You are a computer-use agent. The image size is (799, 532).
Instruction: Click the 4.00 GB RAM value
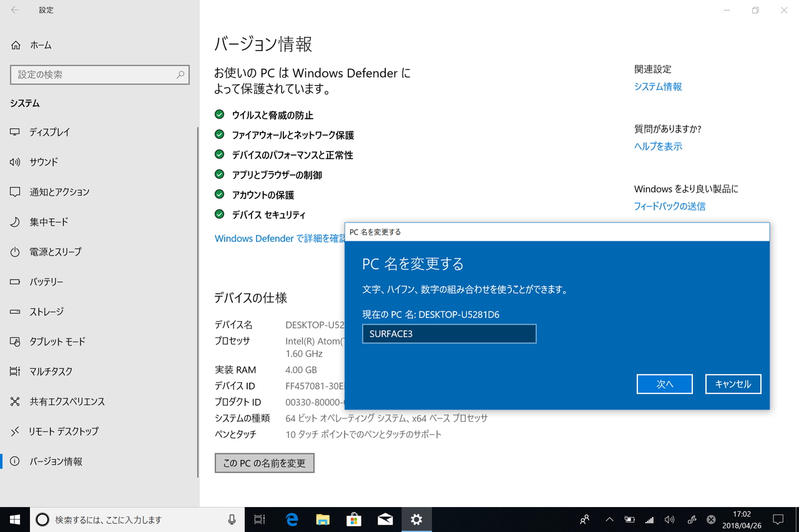point(301,370)
